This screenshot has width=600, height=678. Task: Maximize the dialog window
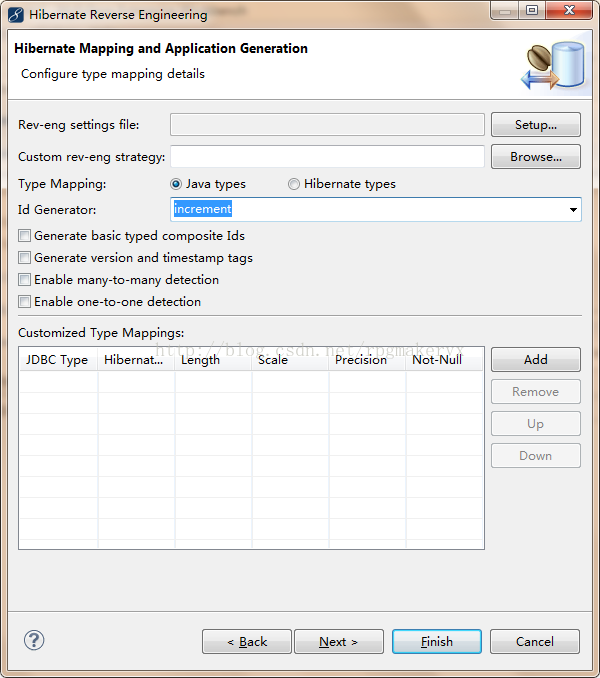(532, 10)
